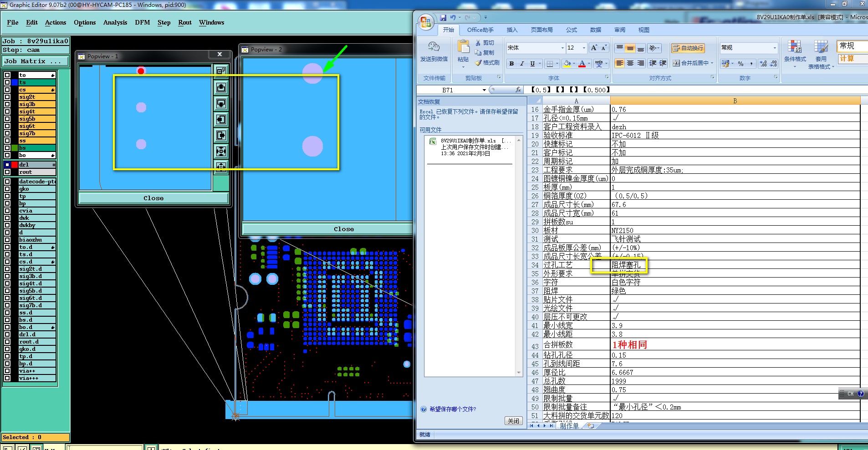
Task: Toggle checkbox for layer drl
Action: pyautogui.click(x=7, y=165)
